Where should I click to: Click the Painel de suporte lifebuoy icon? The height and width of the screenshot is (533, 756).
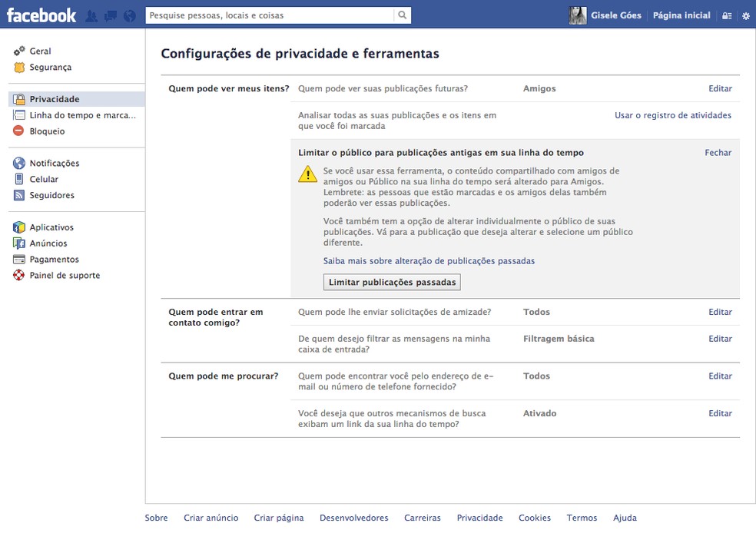point(18,275)
